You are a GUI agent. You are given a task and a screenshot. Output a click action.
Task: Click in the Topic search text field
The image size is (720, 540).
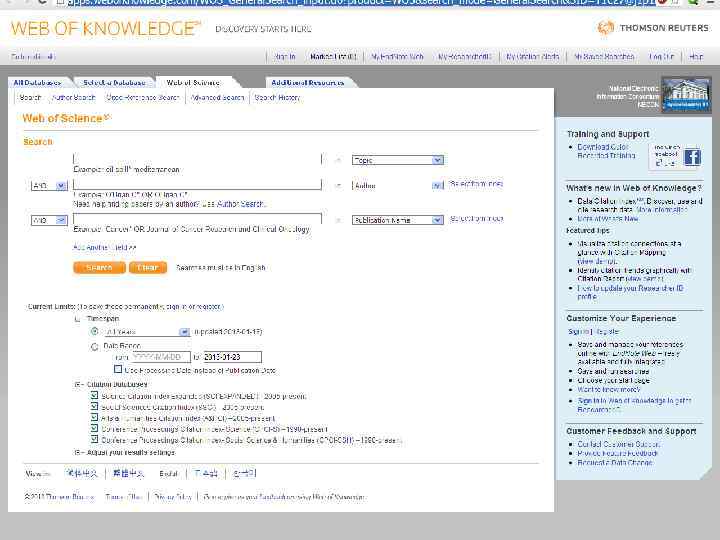tap(197, 159)
